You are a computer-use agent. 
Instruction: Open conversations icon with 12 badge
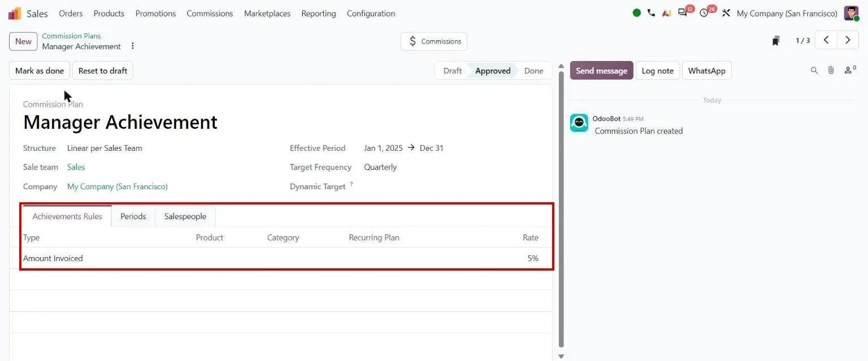(683, 13)
